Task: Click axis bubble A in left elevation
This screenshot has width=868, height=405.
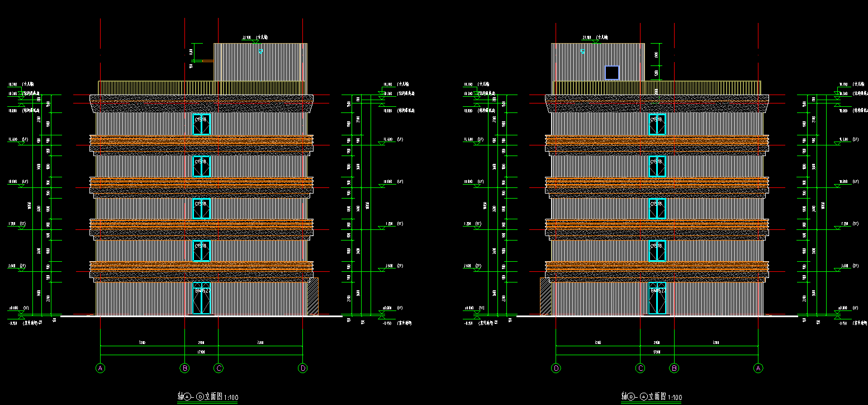Action: (x=101, y=368)
